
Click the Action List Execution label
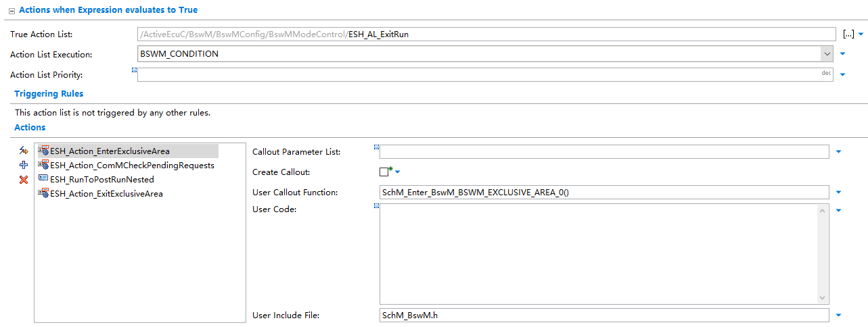pos(51,55)
